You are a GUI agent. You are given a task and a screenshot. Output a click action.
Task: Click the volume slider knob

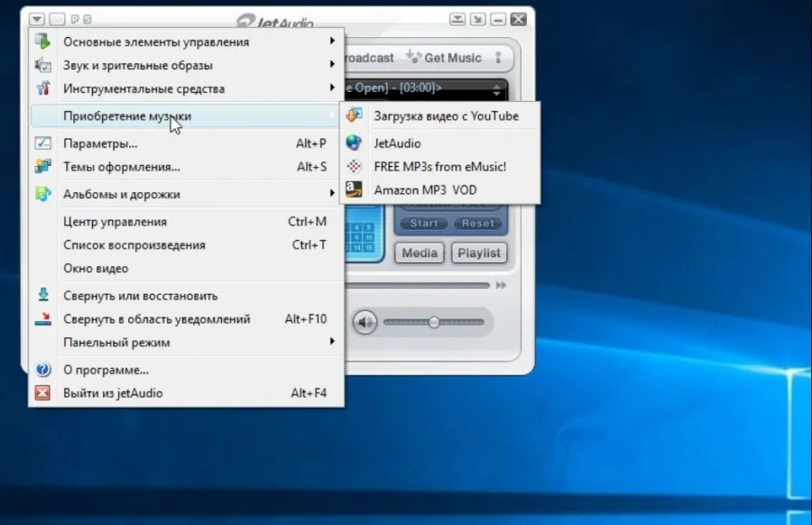click(x=434, y=322)
